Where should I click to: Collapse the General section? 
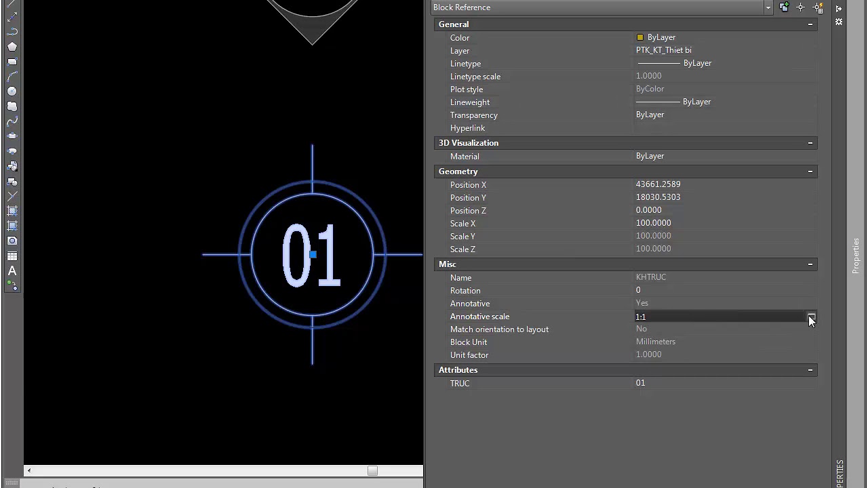(x=810, y=24)
